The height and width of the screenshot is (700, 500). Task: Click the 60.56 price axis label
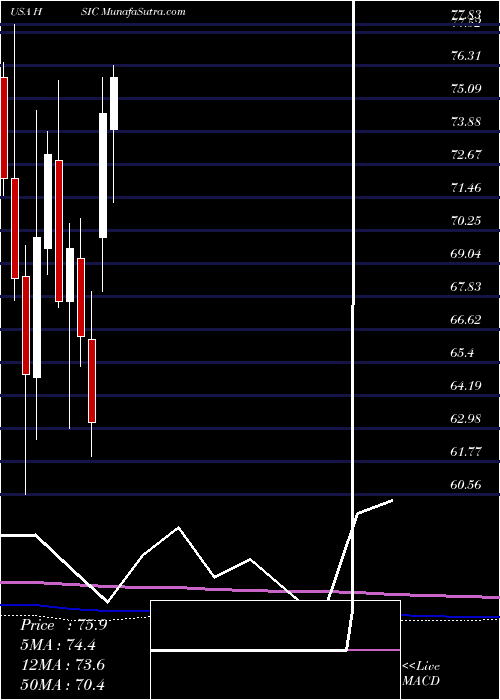tap(466, 484)
